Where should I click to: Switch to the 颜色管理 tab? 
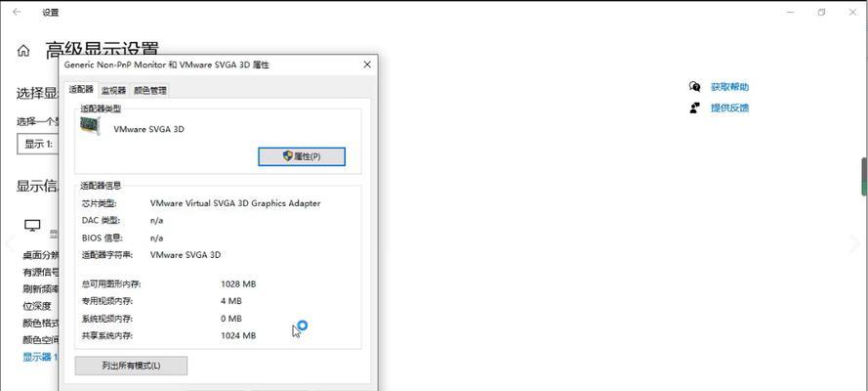(150, 90)
